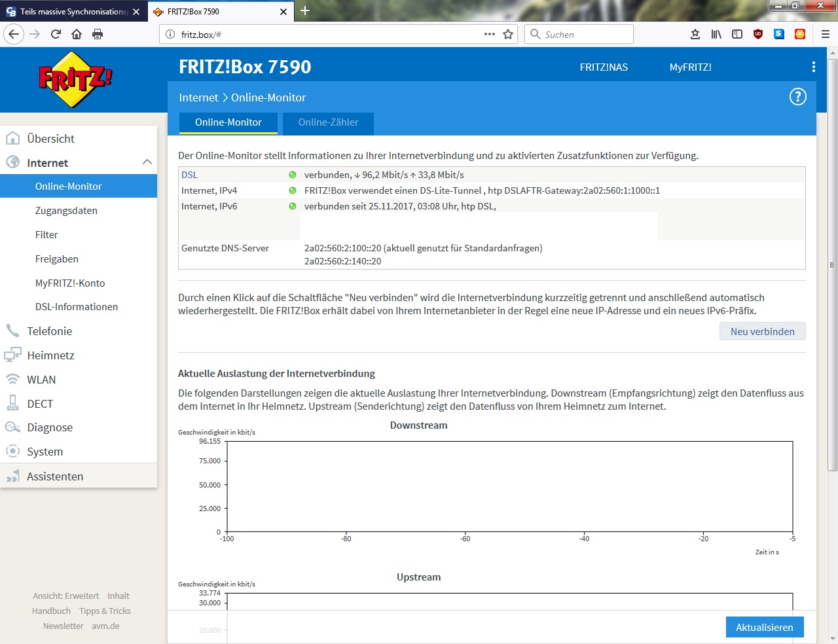This screenshot has width=838, height=644.
Task: Open the Newsletter footer link
Action: coord(63,626)
